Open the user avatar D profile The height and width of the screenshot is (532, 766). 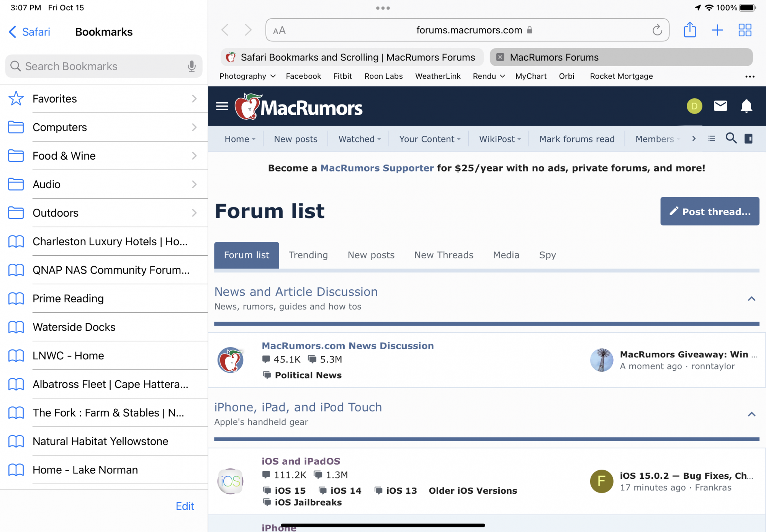pos(694,106)
